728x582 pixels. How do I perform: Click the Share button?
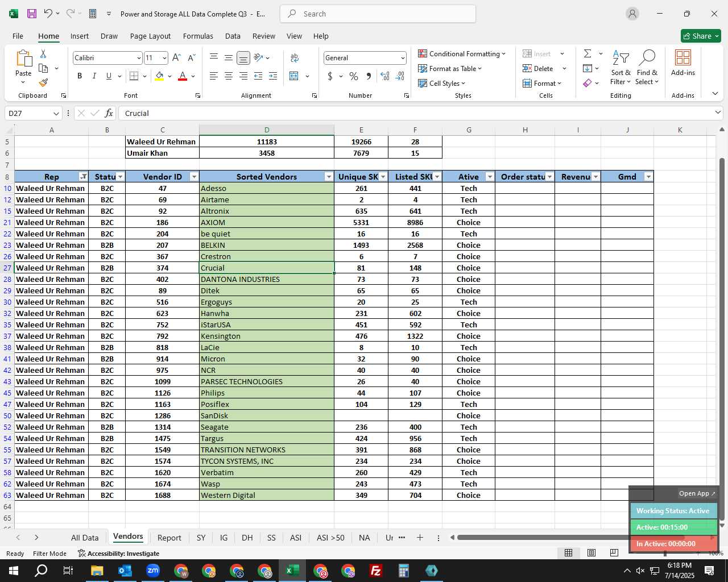(x=701, y=36)
